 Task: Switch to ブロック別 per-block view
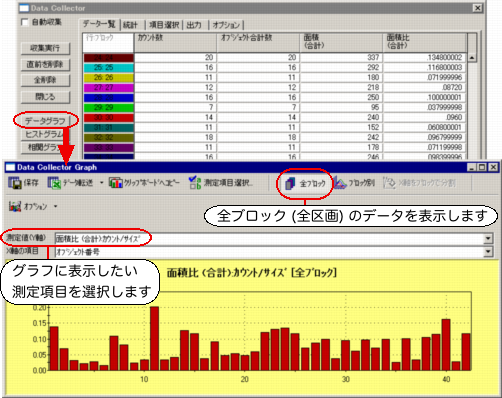(x=354, y=183)
